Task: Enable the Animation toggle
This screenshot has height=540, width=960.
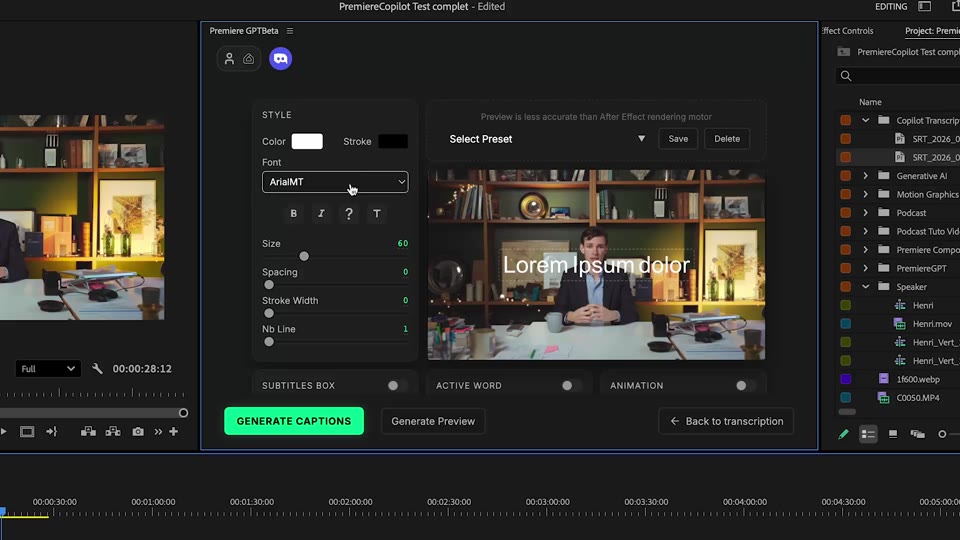Action: coord(744,386)
